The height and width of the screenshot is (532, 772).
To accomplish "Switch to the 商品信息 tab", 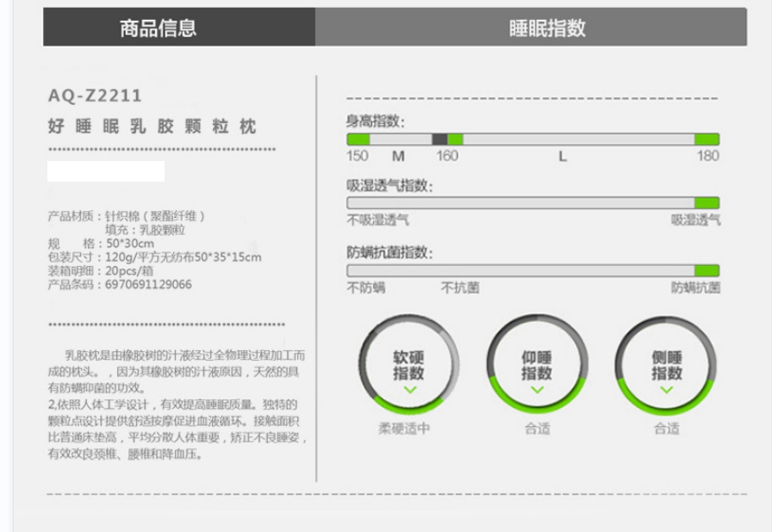I will click(159, 28).
